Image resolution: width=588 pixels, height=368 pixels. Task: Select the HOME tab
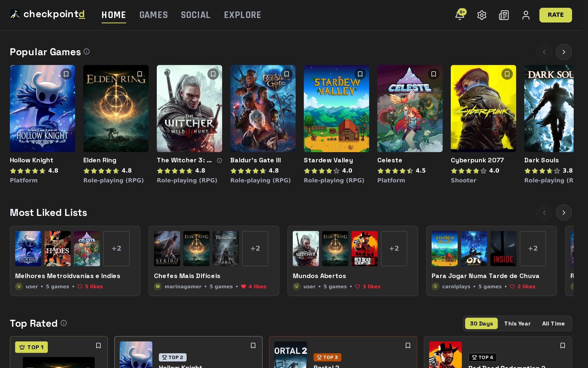point(114,15)
